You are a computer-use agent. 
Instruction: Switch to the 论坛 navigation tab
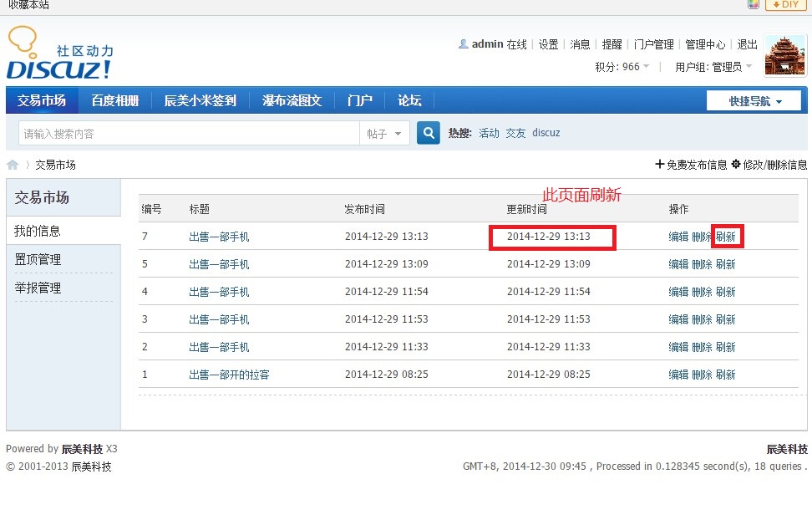coord(409,99)
